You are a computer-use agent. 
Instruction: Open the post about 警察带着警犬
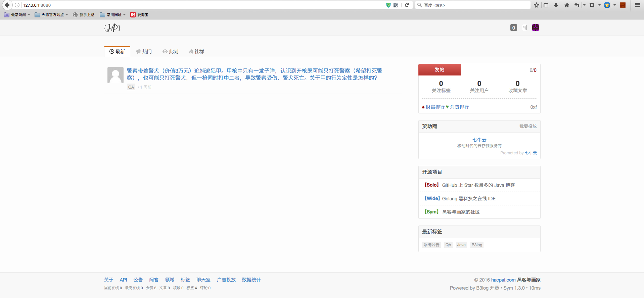(x=255, y=74)
